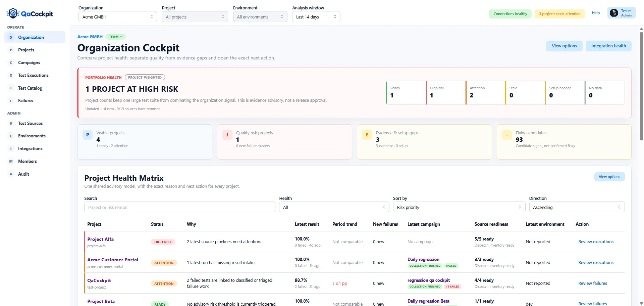The image size is (644, 306).
Task: Click the HIGH RISK status badge
Action: pos(163,242)
